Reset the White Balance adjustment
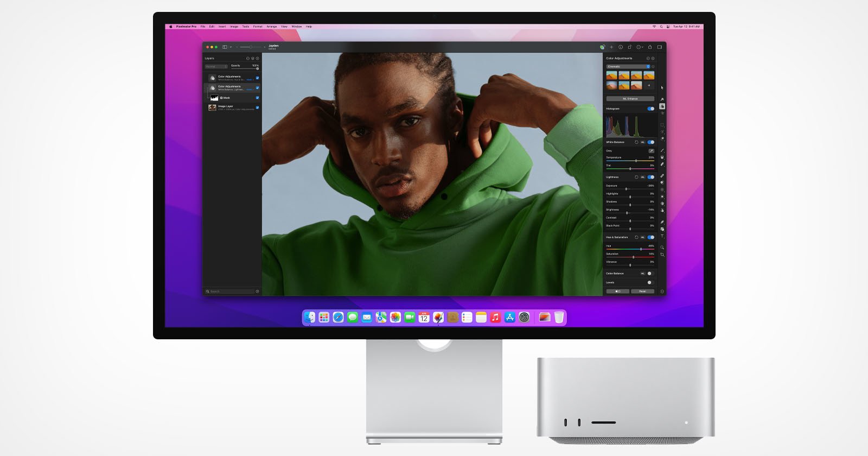Screen dimensions: 868x456 [x=636, y=142]
